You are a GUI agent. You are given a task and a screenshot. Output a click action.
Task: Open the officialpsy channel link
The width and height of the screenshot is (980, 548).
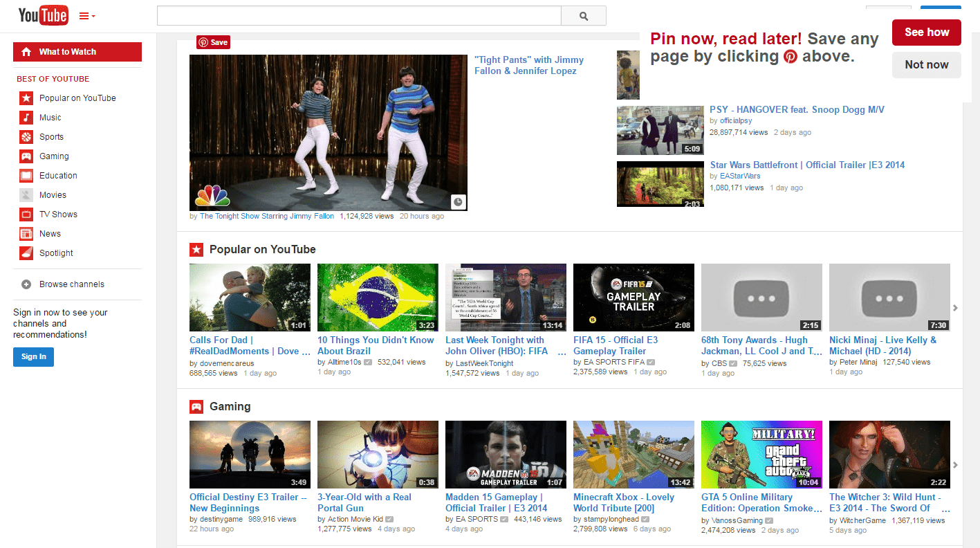tap(736, 120)
